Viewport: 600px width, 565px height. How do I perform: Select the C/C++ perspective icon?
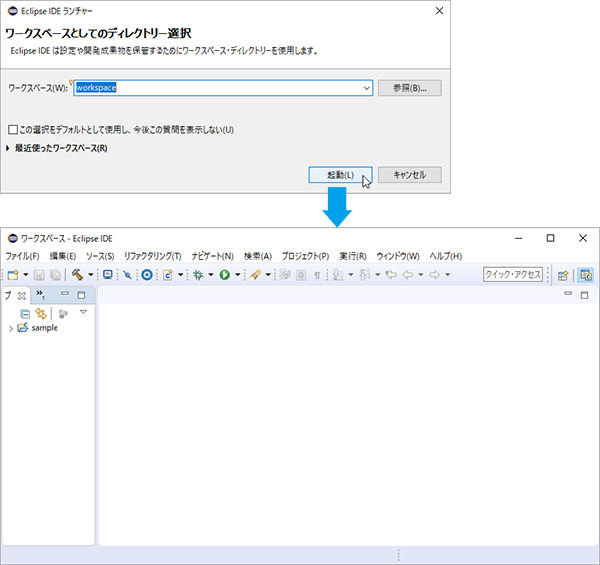[x=586, y=275]
